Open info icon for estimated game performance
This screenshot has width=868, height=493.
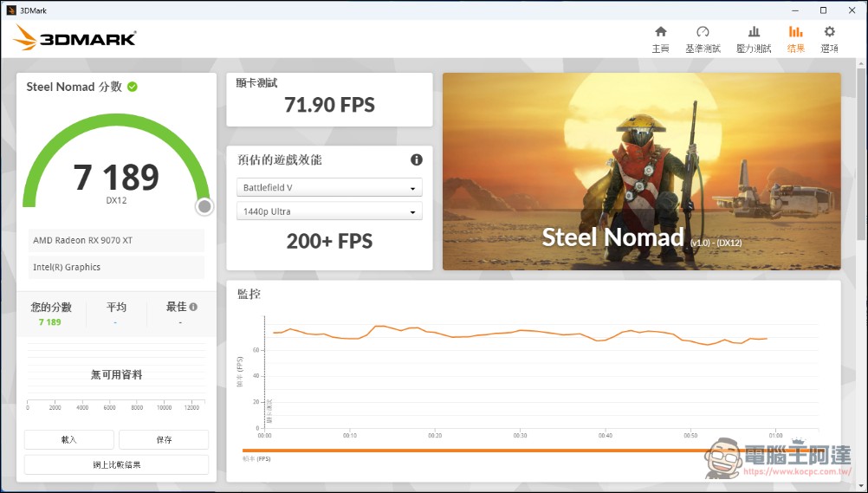tap(417, 159)
